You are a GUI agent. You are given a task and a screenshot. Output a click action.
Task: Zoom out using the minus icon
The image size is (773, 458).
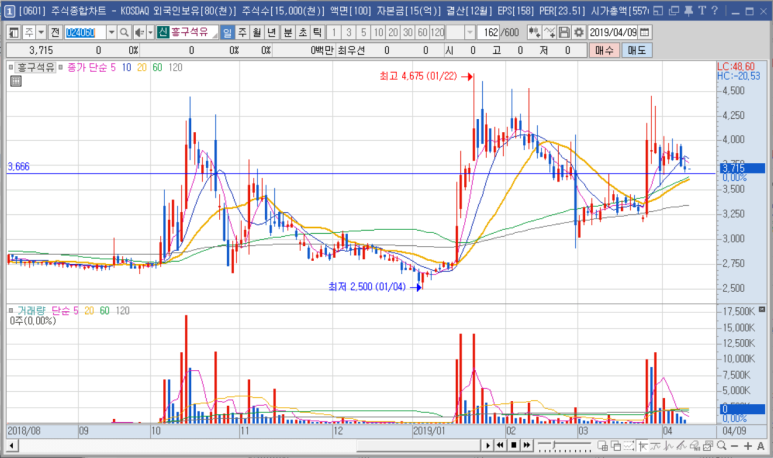[735, 446]
